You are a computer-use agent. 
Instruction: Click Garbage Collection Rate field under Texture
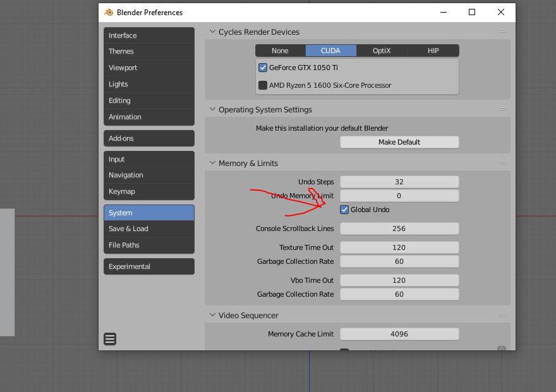399,261
